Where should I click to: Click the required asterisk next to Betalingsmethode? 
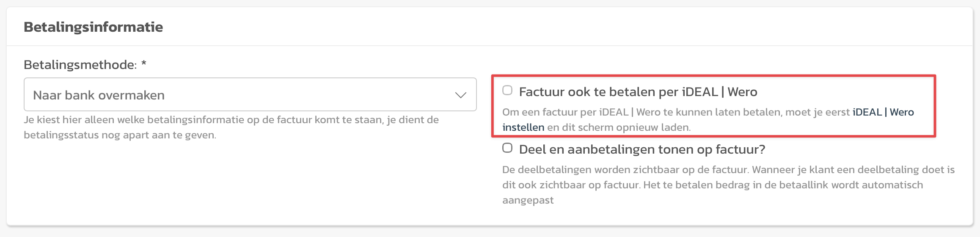pyautogui.click(x=144, y=64)
